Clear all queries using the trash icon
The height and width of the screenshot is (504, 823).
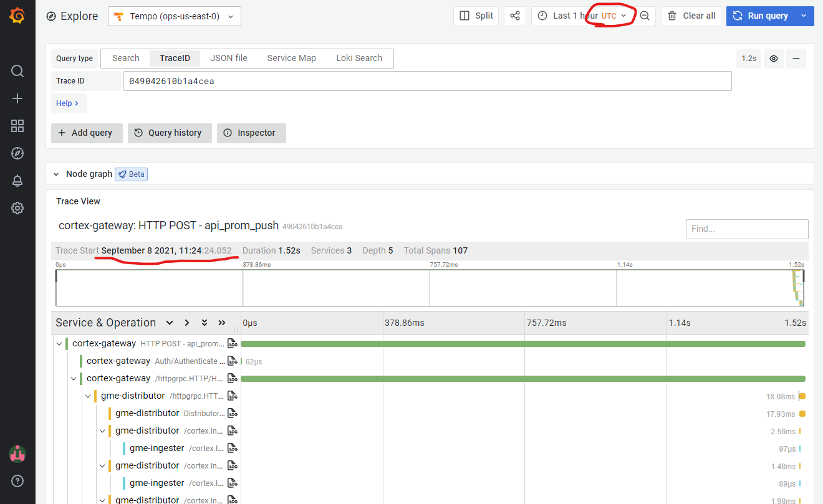click(x=691, y=16)
